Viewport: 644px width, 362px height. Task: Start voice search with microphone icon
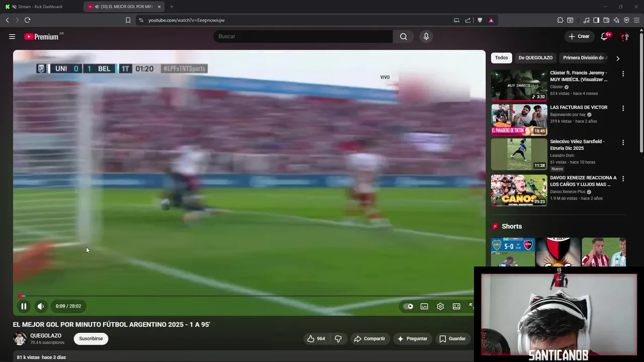[x=426, y=37]
